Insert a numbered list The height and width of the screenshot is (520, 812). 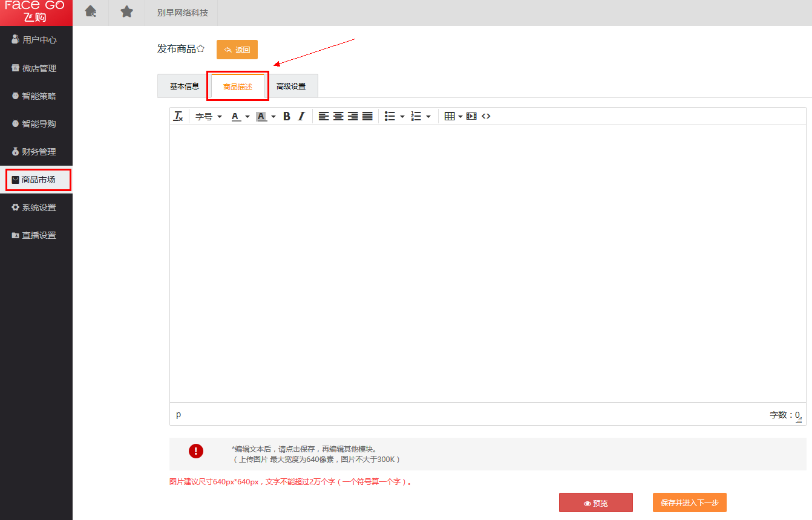[416, 116]
